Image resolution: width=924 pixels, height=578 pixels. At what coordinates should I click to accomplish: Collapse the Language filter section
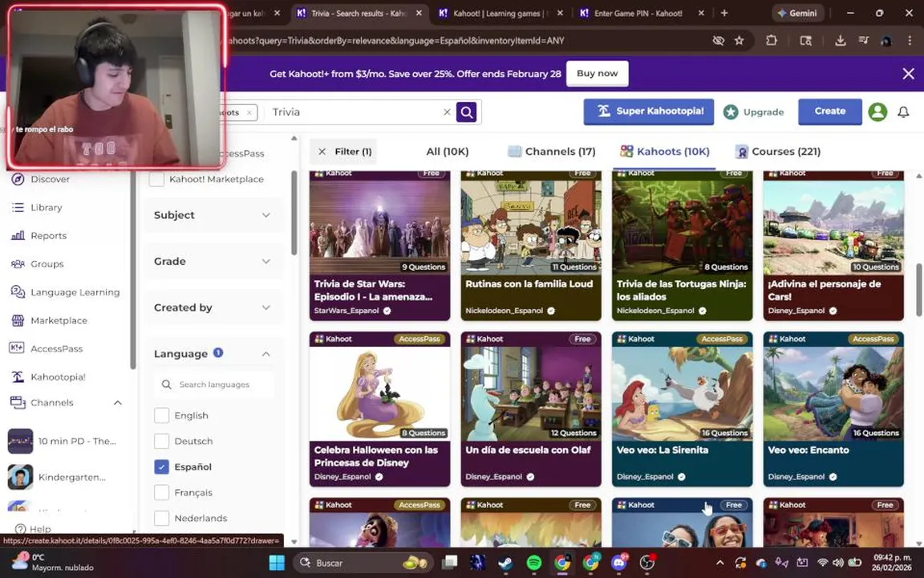(x=265, y=354)
